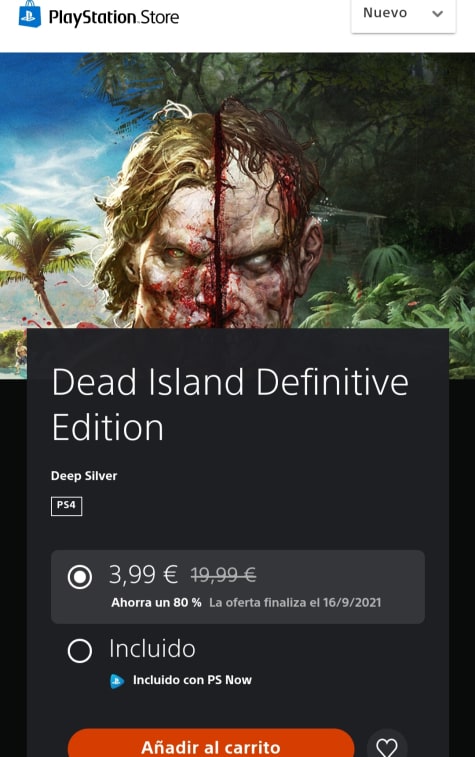Click the PS Now icon beside Incluido con PS Now
The image size is (475, 757).
(x=117, y=681)
